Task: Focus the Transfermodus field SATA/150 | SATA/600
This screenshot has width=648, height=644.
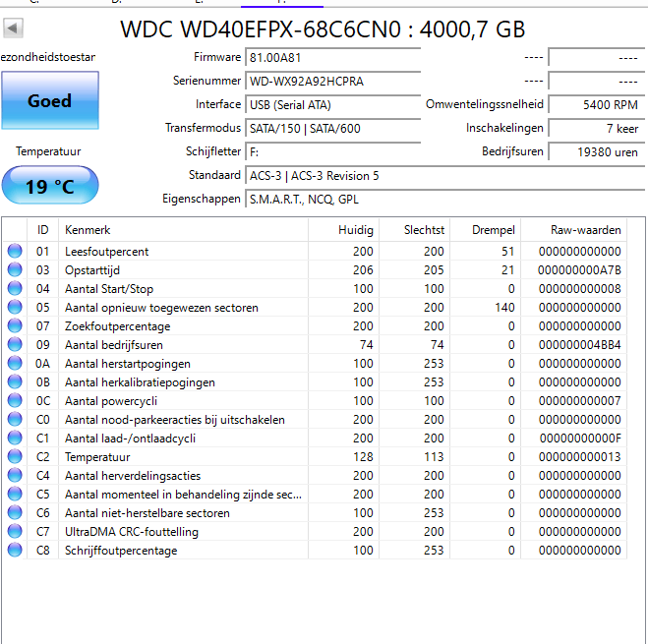Action: [332, 128]
